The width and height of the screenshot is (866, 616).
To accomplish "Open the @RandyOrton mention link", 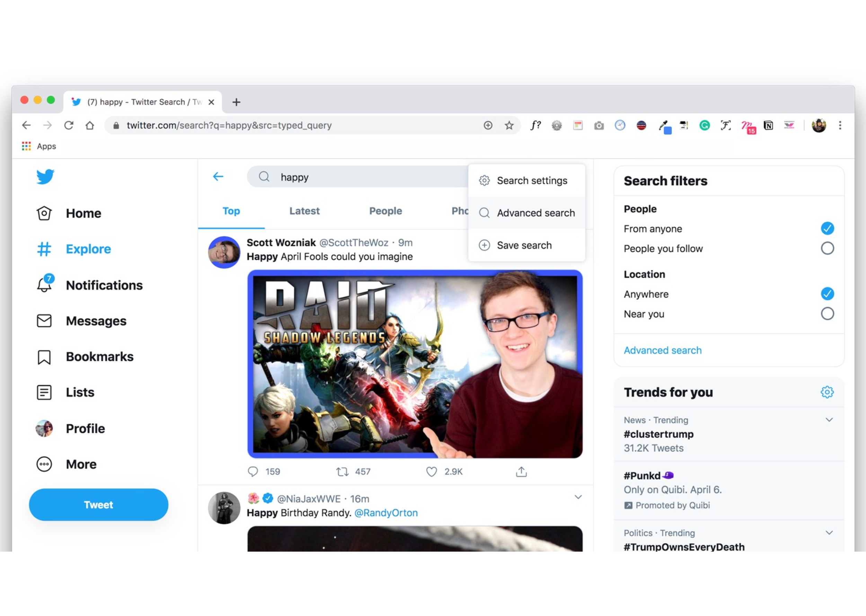I will click(x=386, y=513).
